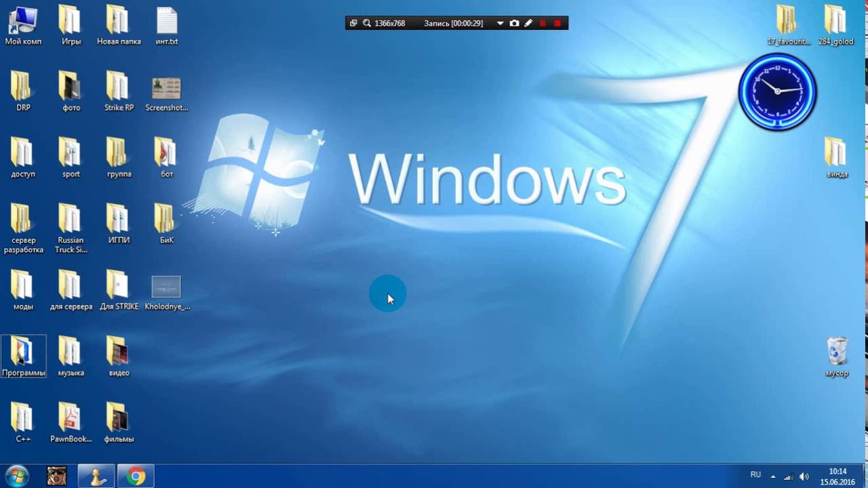Open the volume speaker tray icon

[x=804, y=476]
